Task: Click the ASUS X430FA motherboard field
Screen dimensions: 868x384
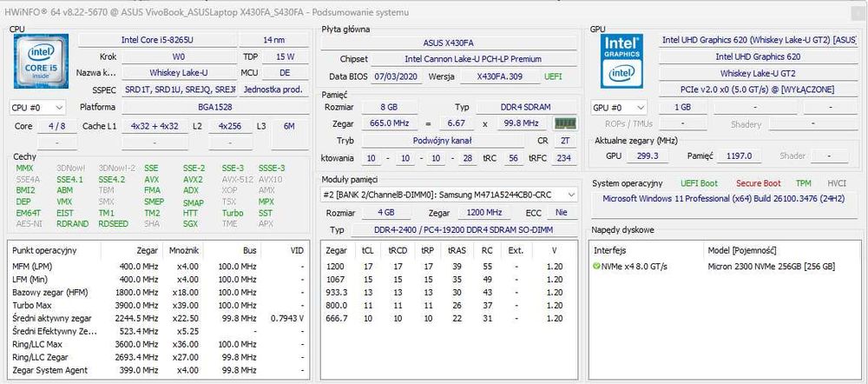Action: (x=449, y=43)
